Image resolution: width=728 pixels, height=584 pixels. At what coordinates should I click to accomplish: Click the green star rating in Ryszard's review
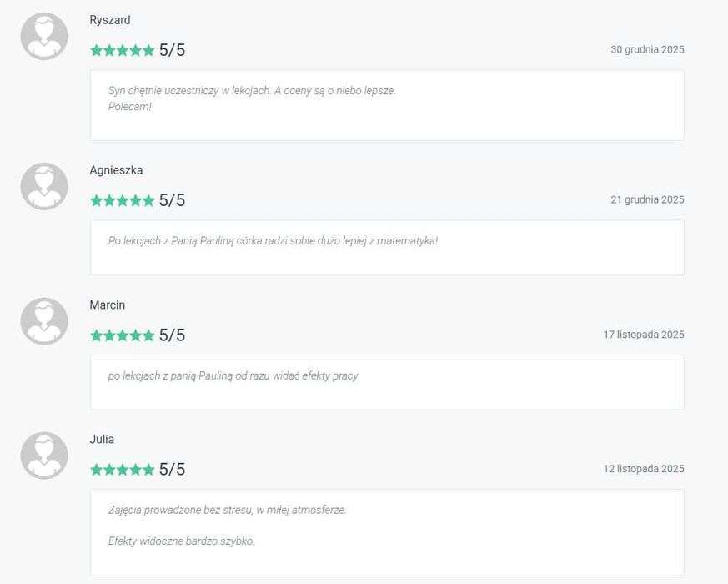[123, 50]
